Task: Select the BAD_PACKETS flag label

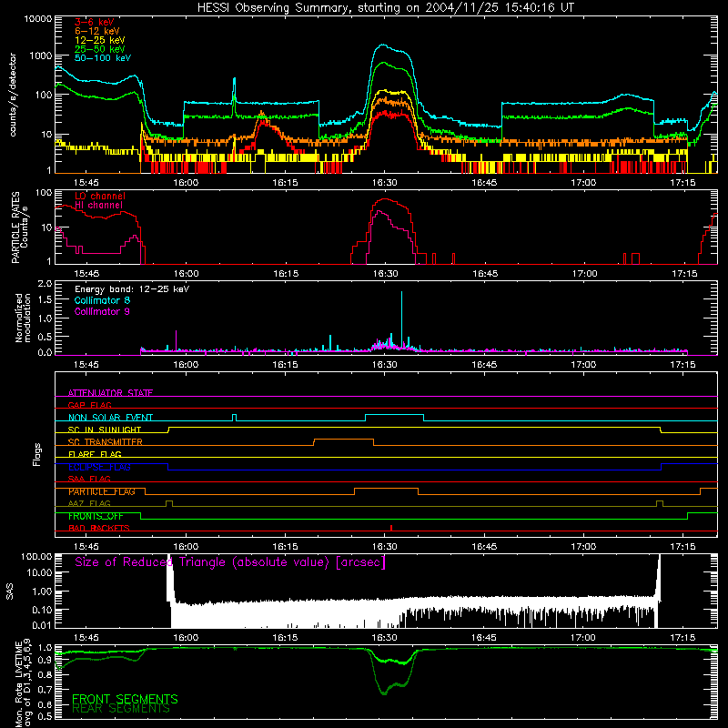Action: point(99,528)
